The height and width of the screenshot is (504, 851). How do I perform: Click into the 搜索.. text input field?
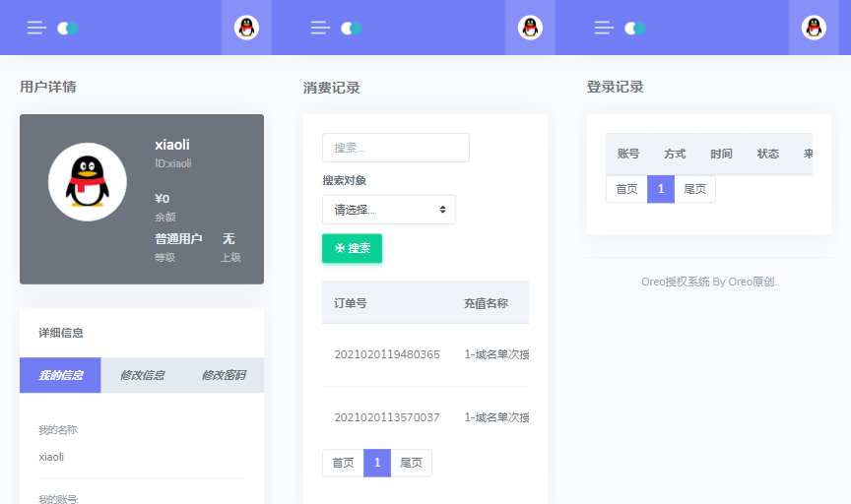[x=395, y=148]
